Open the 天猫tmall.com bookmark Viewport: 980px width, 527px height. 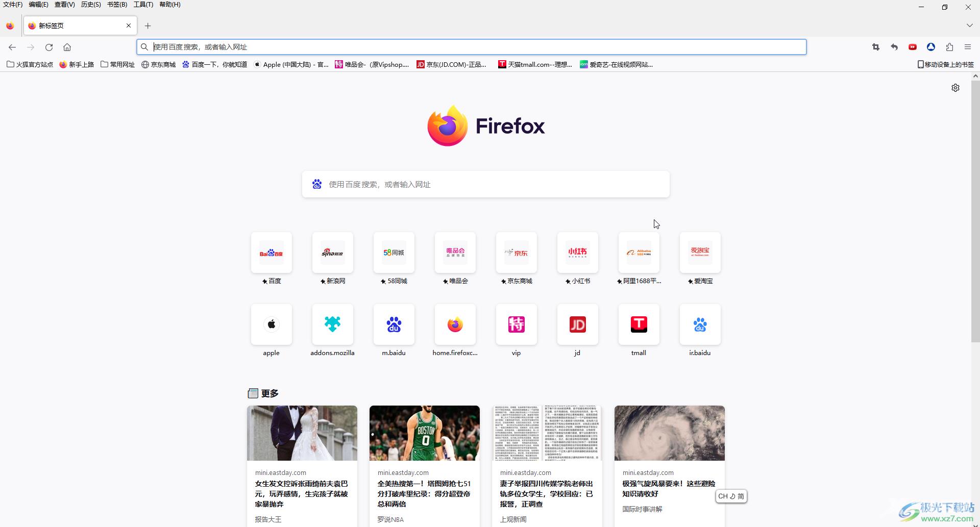535,64
